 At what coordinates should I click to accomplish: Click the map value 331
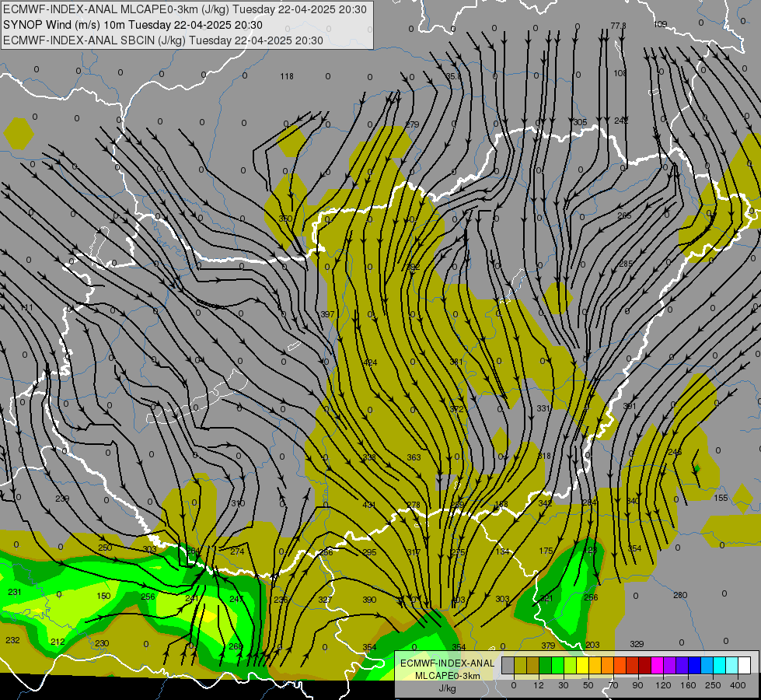(x=543, y=408)
